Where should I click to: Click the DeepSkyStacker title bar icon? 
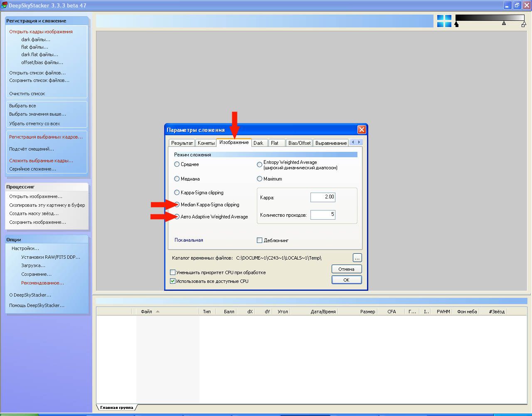point(4,5)
